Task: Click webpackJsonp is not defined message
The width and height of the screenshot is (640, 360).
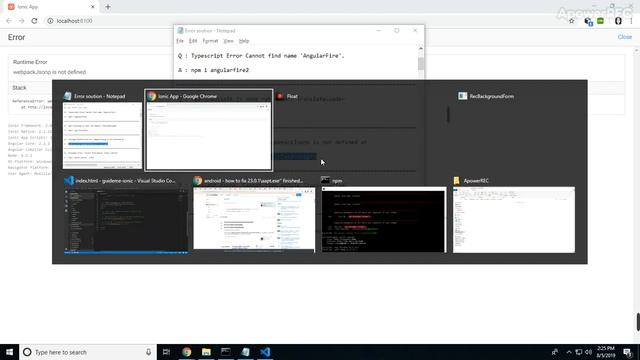Action: click(x=49, y=72)
